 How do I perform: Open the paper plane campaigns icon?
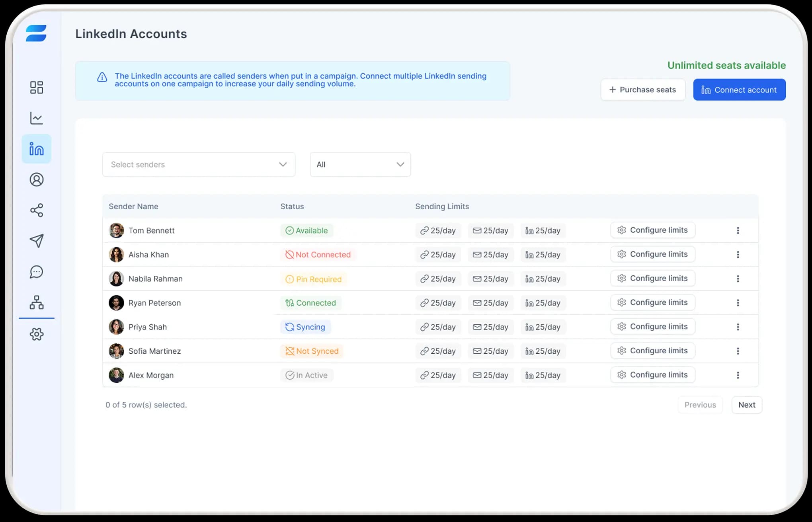point(36,241)
